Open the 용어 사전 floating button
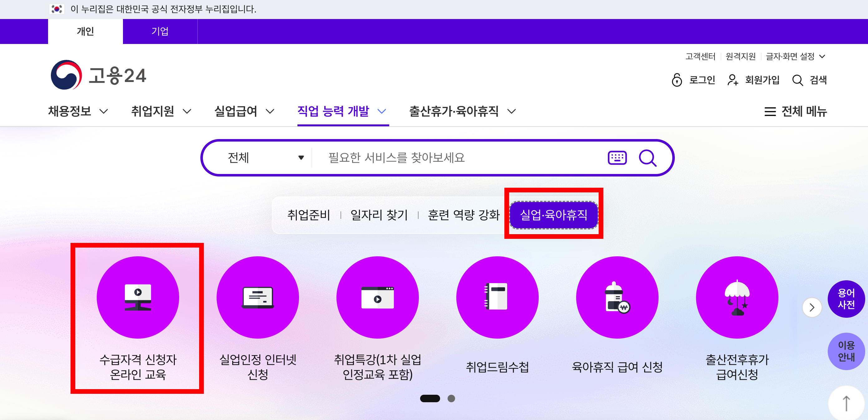Viewport: 868px width, 420px height. click(x=846, y=299)
